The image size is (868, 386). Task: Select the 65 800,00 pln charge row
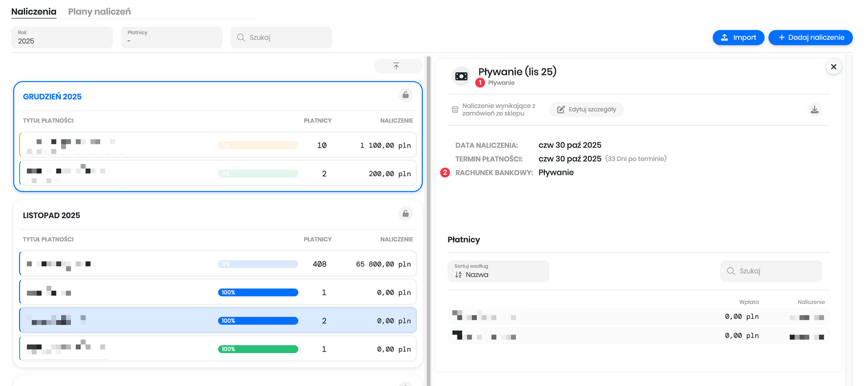point(218,264)
